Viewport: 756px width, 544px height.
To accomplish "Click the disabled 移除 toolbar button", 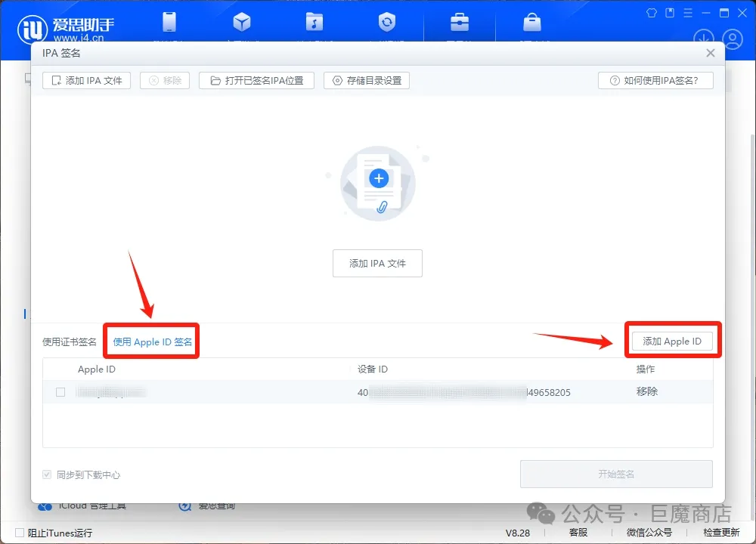I will pyautogui.click(x=165, y=81).
